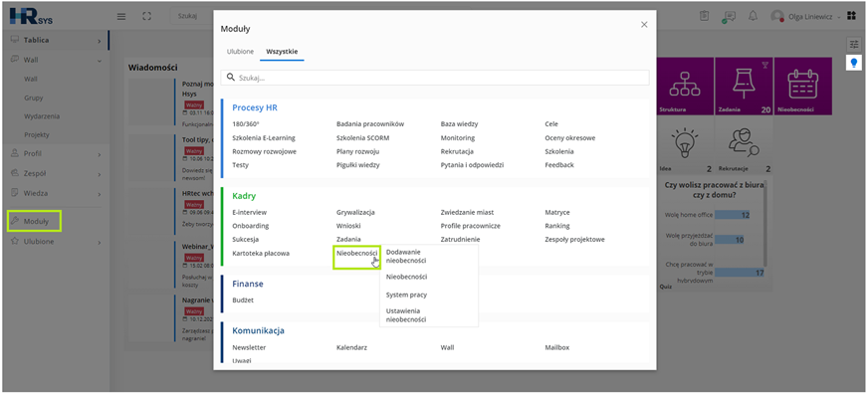
Task: Select Ustawienia nieobecności from submenu
Action: 406,315
